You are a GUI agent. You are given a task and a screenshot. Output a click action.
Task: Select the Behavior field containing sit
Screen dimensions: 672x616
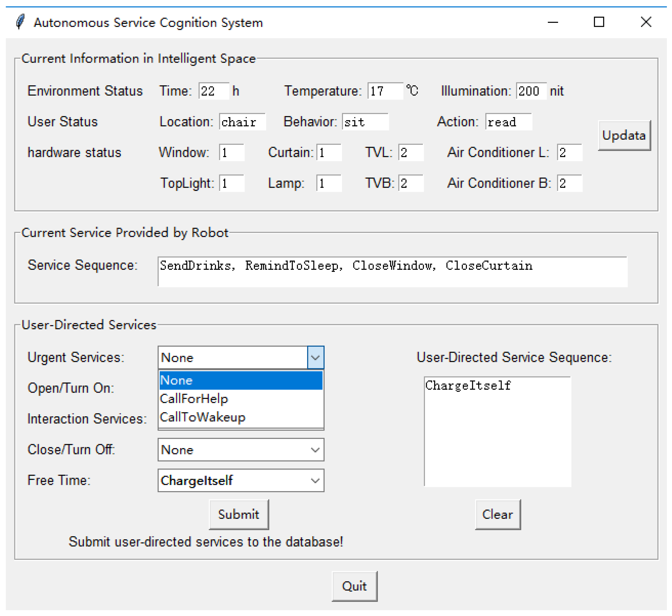[x=365, y=122]
